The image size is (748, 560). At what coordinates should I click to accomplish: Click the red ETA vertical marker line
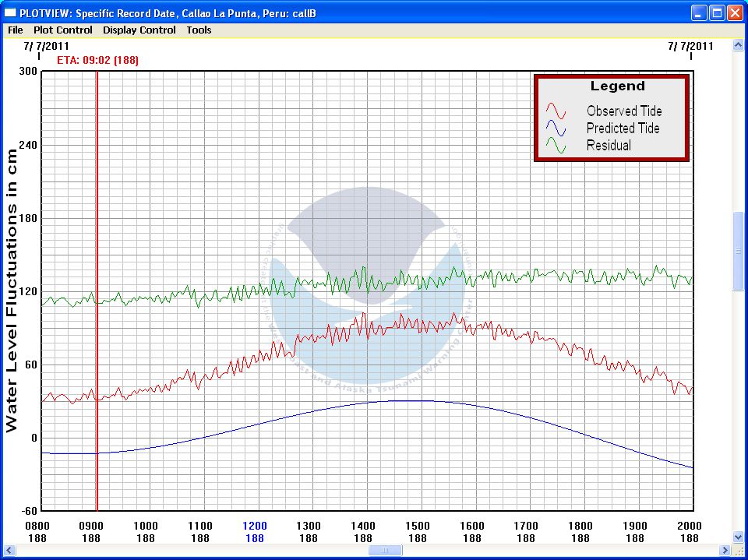click(x=97, y=291)
